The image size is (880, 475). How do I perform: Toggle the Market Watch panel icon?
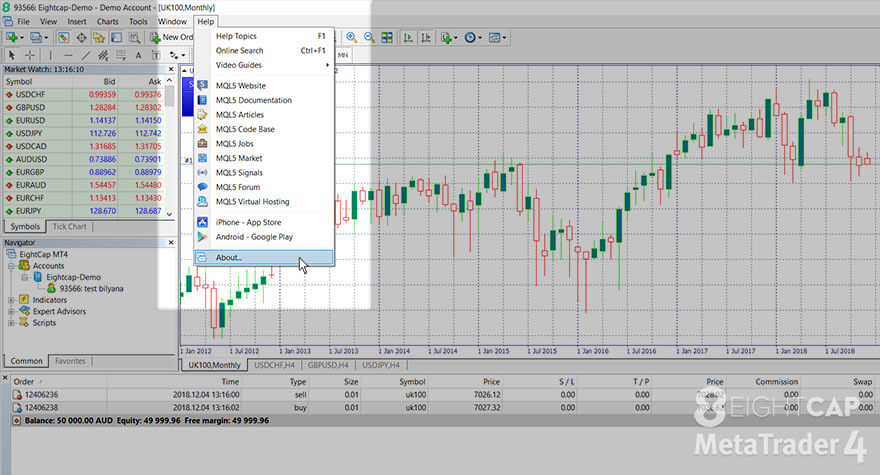pyautogui.click(x=63, y=38)
